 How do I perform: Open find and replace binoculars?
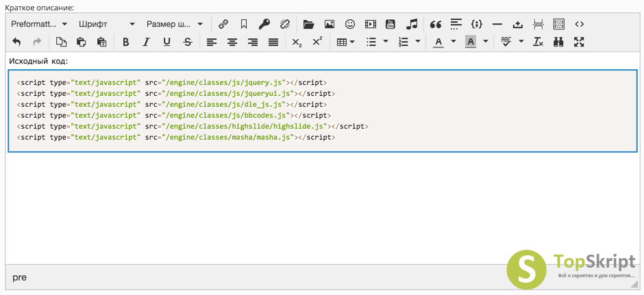pos(558,42)
